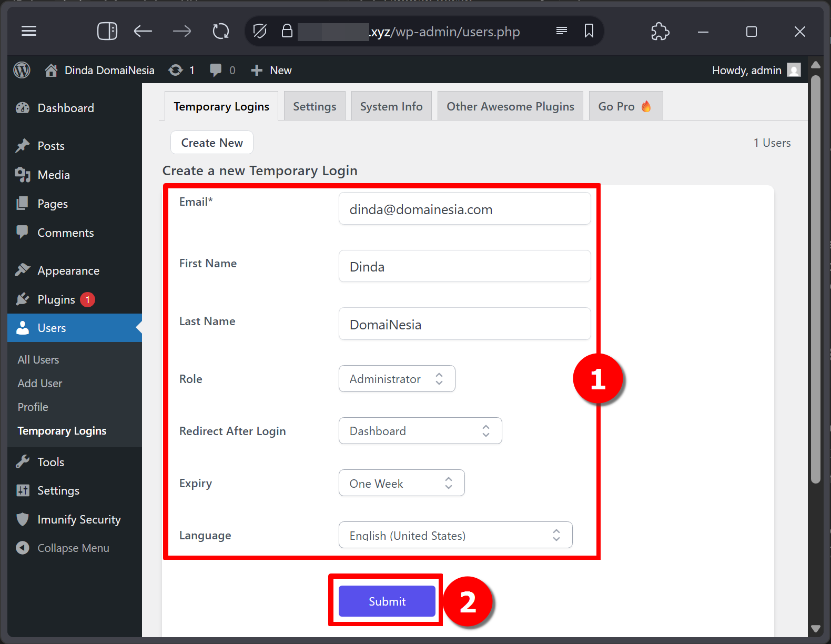Go to Add User submenu
831x644 pixels.
40,383
